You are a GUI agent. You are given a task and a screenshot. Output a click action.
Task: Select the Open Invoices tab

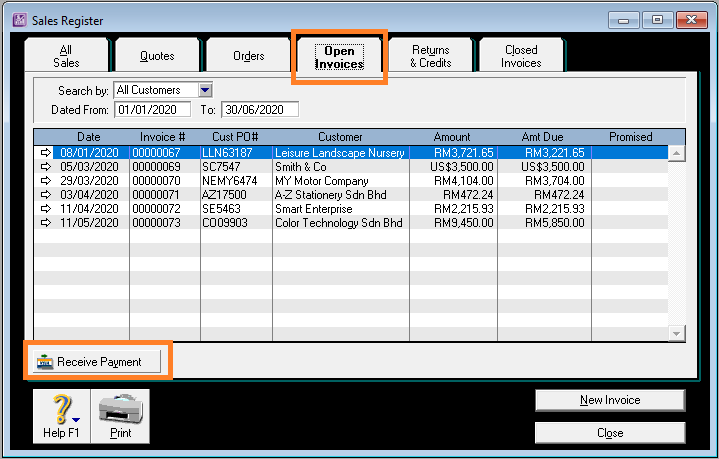339,57
